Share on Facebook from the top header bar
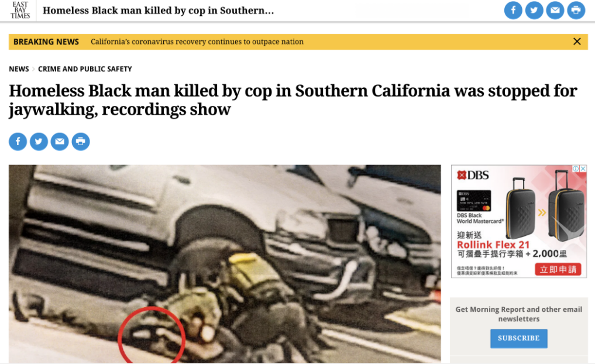The height and width of the screenshot is (364, 595). 513,11
